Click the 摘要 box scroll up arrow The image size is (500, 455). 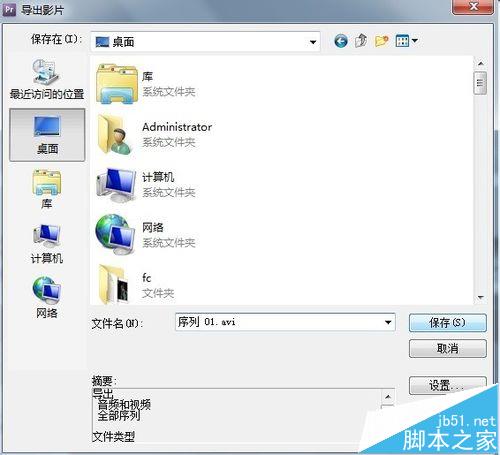click(x=388, y=397)
